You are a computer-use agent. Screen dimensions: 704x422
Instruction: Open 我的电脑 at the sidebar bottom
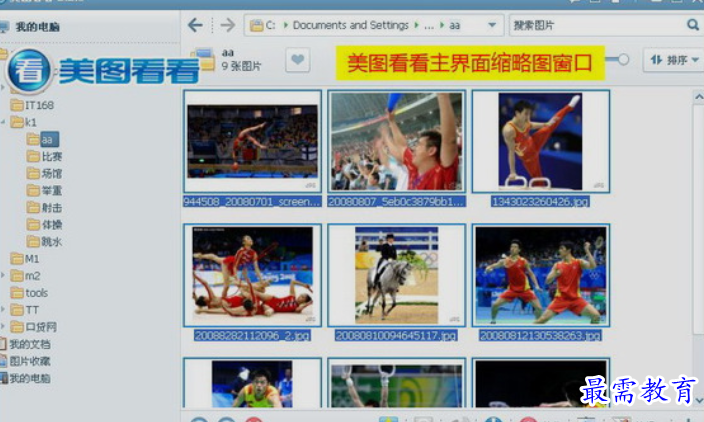pyautogui.click(x=25, y=378)
